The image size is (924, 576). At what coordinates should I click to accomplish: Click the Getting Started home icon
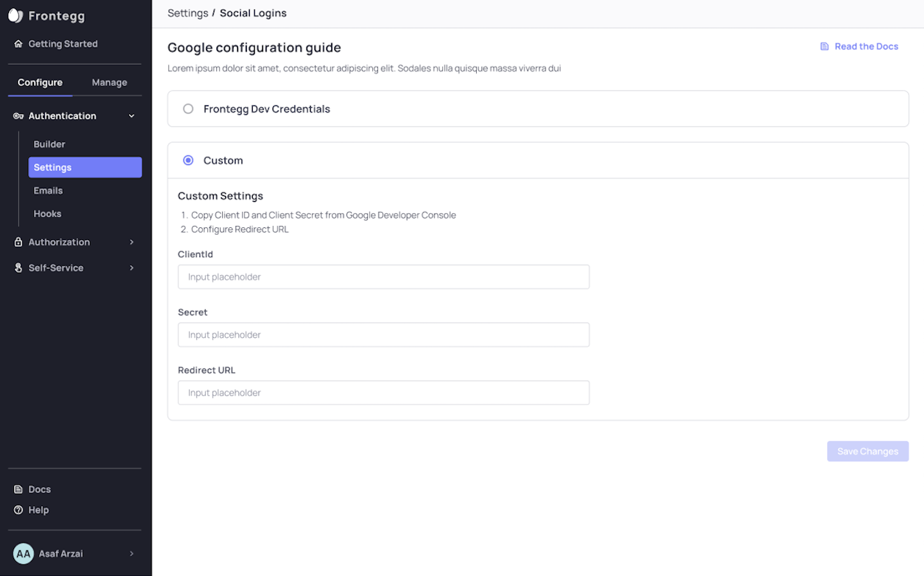coord(19,44)
